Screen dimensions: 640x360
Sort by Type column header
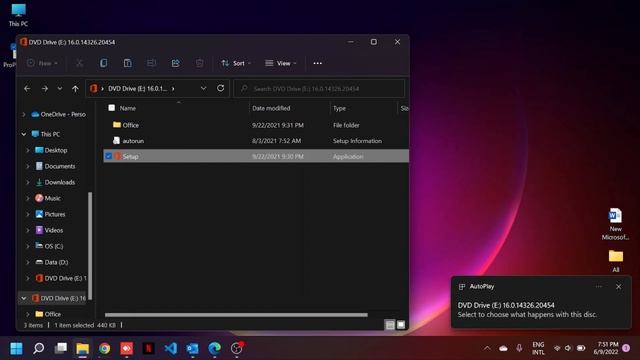(x=339, y=108)
